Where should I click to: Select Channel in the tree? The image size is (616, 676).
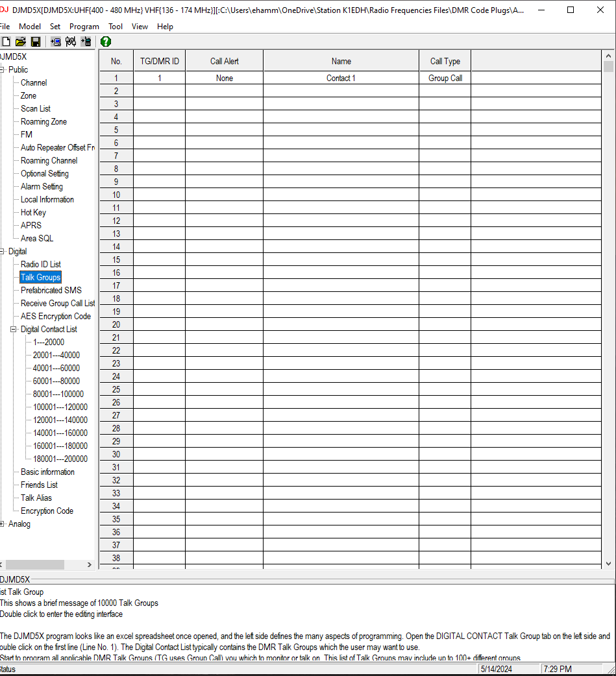pyautogui.click(x=34, y=82)
